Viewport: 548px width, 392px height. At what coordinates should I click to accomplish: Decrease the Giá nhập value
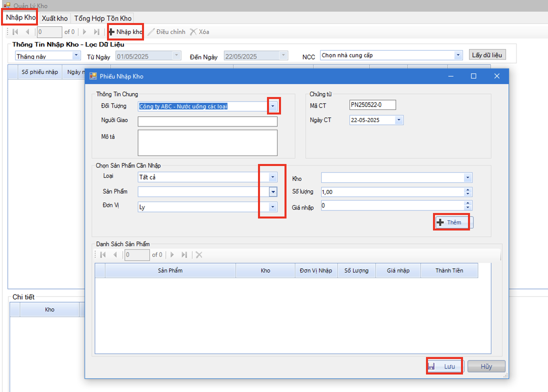[467, 207]
